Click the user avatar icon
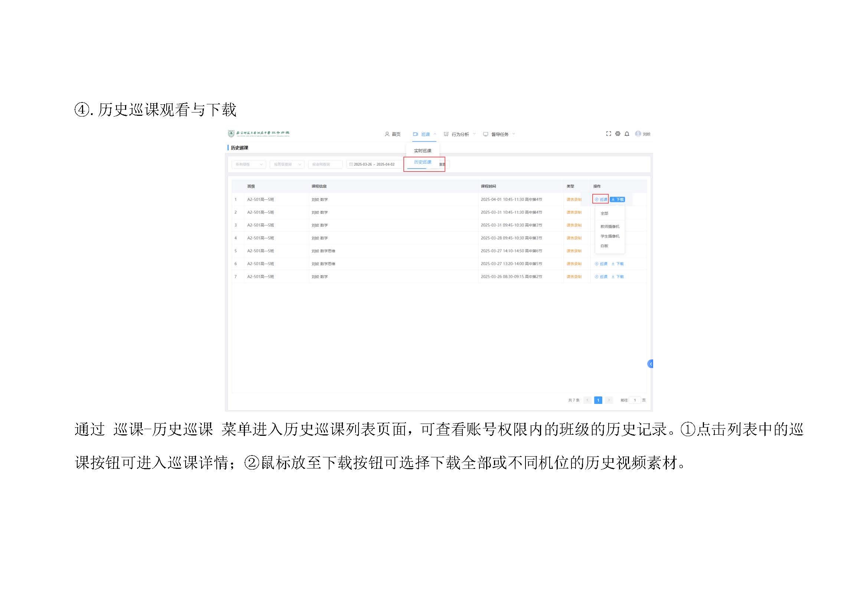This screenshot has width=868, height=614. (638, 134)
